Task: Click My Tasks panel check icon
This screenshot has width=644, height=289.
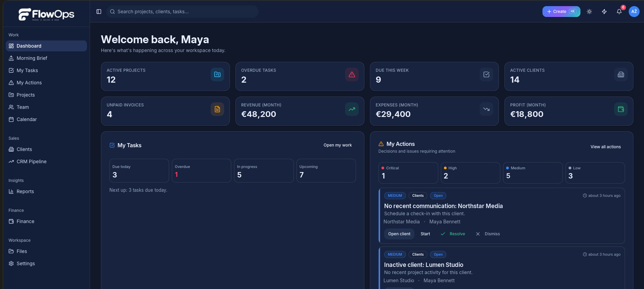Action: point(112,145)
